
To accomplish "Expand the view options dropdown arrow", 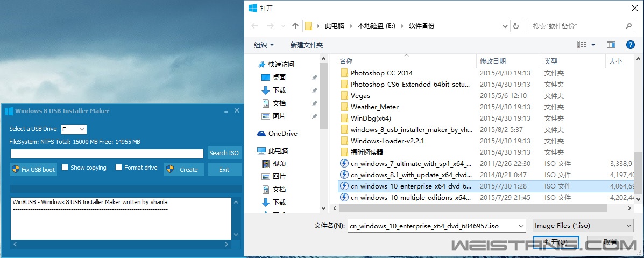I will point(593,45).
